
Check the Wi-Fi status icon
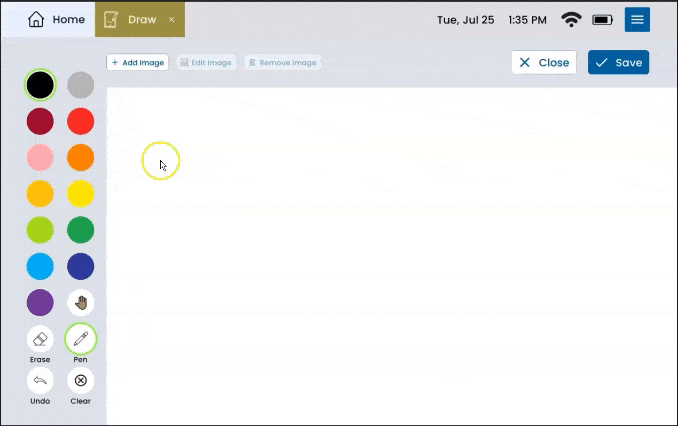571,20
